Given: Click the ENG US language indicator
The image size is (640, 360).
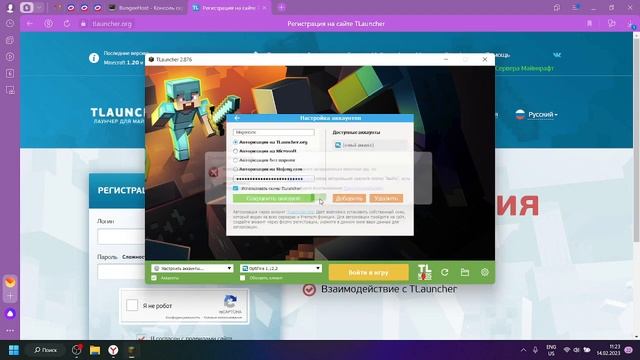Looking at the screenshot, I should point(551,350).
